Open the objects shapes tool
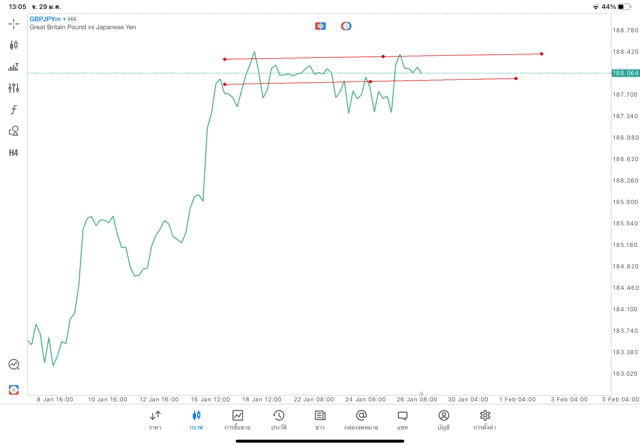Viewport: 640px width, 447px height. pos(14,131)
